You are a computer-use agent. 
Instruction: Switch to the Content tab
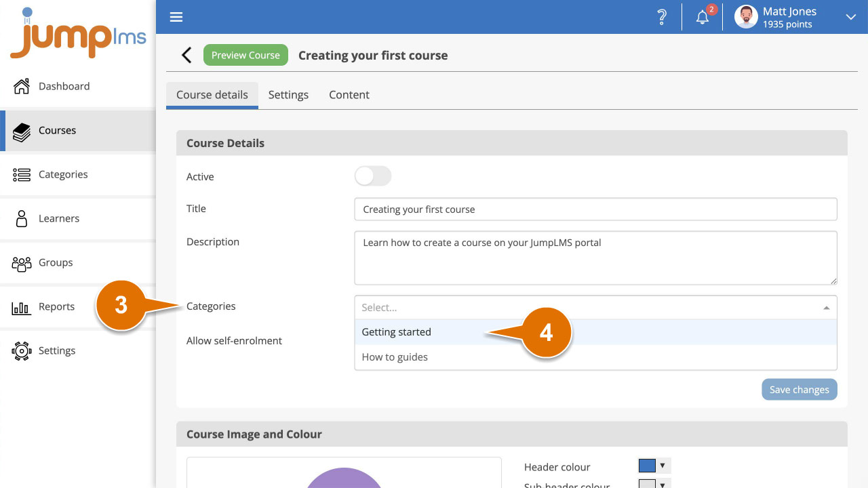pyautogui.click(x=349, y=95)
